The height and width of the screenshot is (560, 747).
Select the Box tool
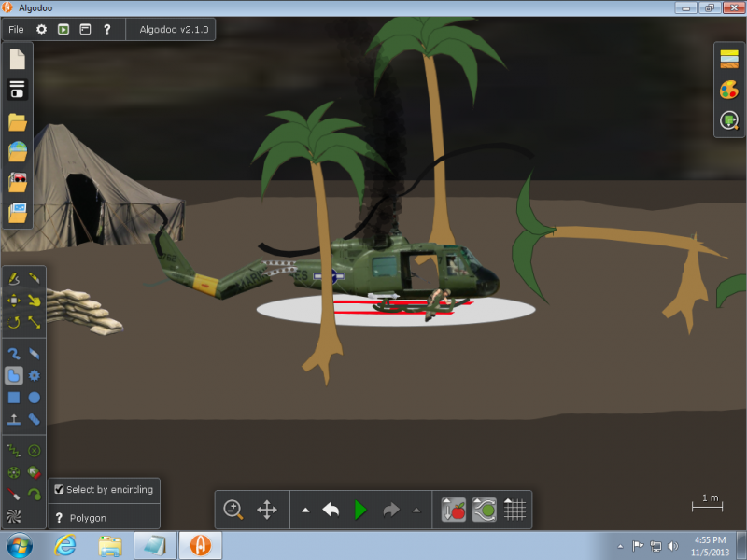pos(14,398)
